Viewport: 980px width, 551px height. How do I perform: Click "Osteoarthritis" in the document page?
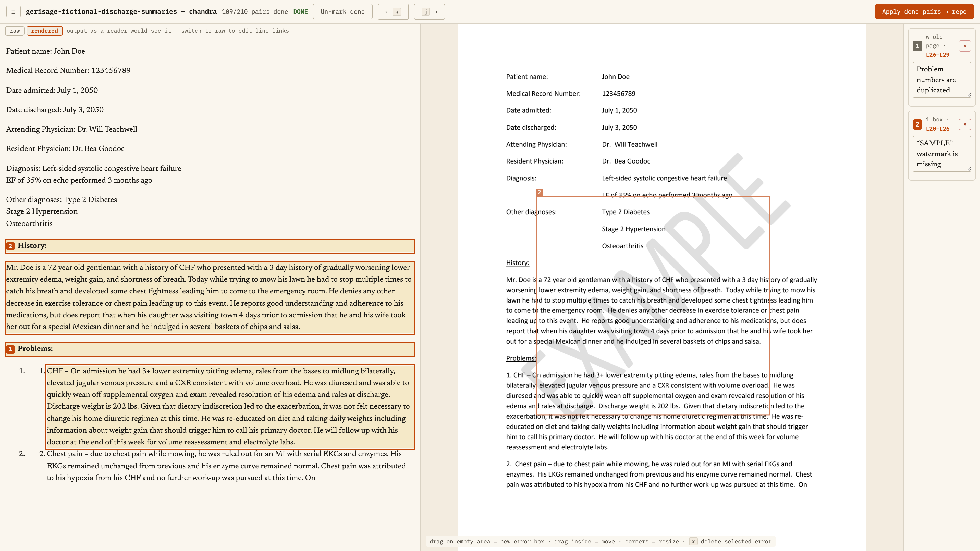(622, 246)
